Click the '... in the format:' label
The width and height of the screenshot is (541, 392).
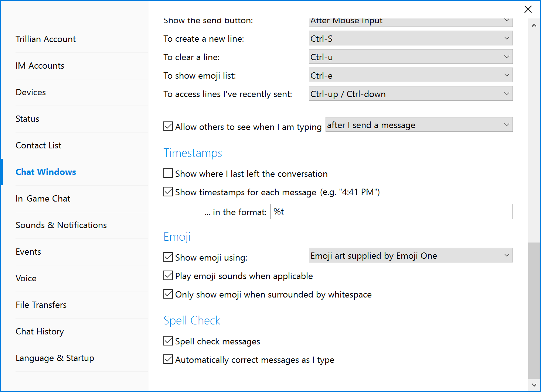[235, 212]
